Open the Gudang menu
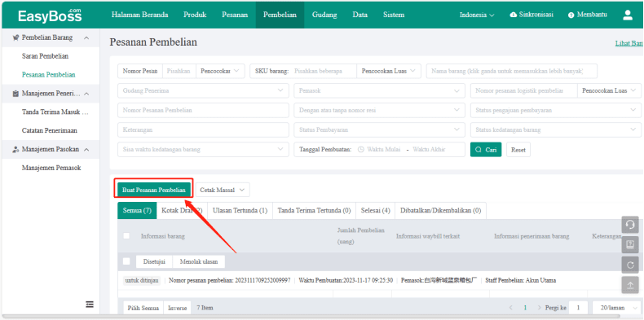The height and width of the screenshot is (320, 644). pyautogui.click(x=324, y=15)
